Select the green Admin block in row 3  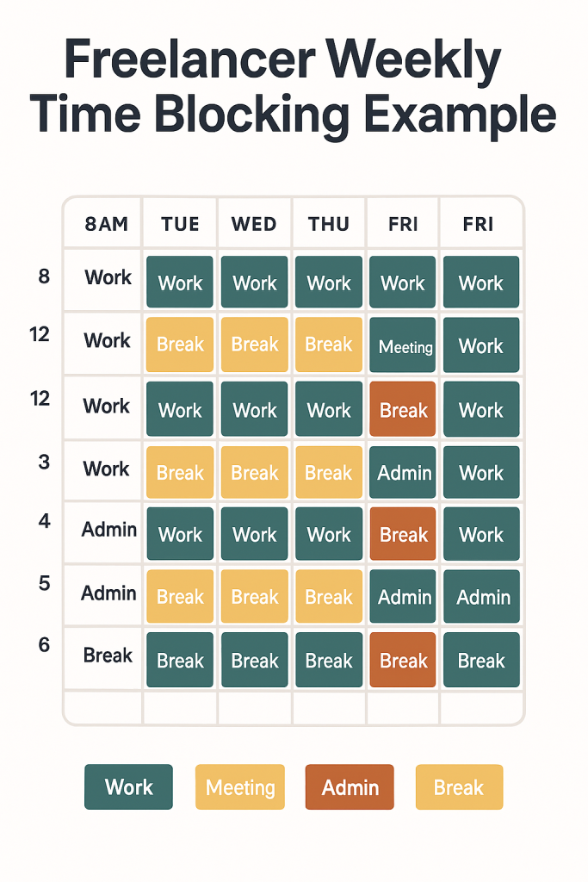pos(404,472)
